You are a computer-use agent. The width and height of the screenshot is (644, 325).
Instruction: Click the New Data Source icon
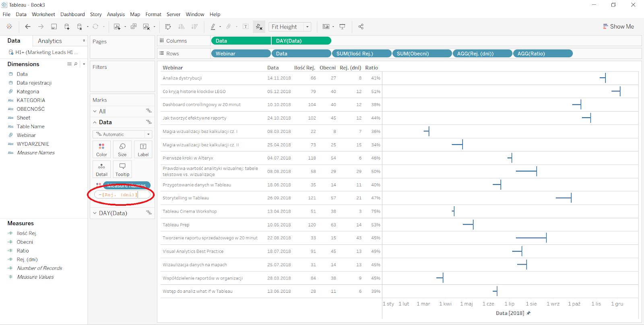[67, 27]
